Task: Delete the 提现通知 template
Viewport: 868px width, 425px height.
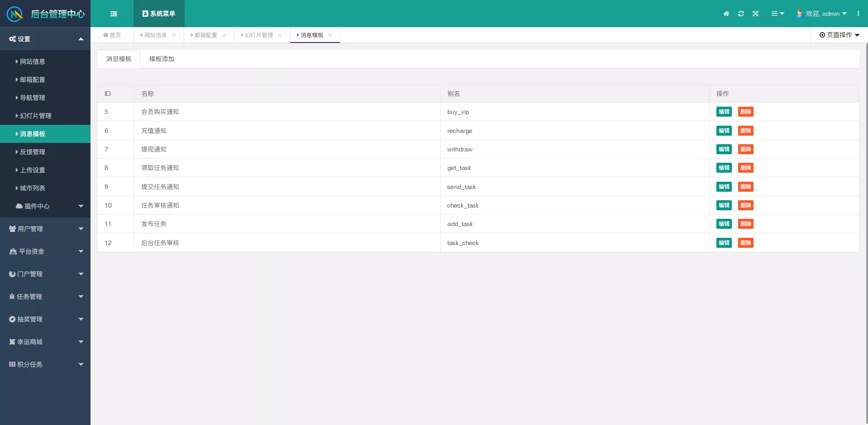Action: click(745, 149)
